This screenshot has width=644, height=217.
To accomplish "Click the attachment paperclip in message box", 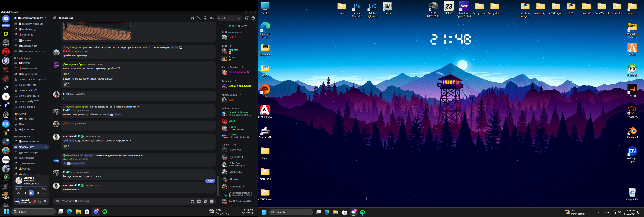I will pyautogui.click(x=57, y=201).
